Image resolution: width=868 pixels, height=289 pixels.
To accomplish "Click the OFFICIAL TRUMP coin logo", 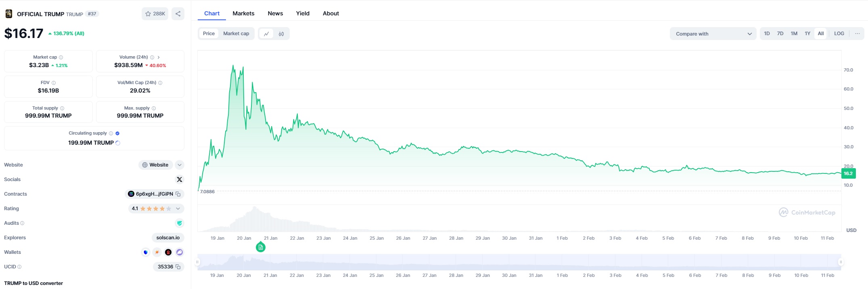I will (8, 14).
